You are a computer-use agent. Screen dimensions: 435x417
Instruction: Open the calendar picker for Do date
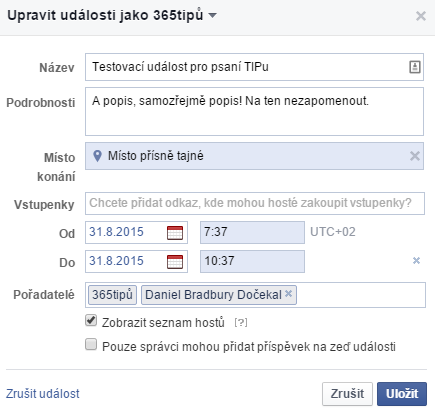[x=175, y=262]
